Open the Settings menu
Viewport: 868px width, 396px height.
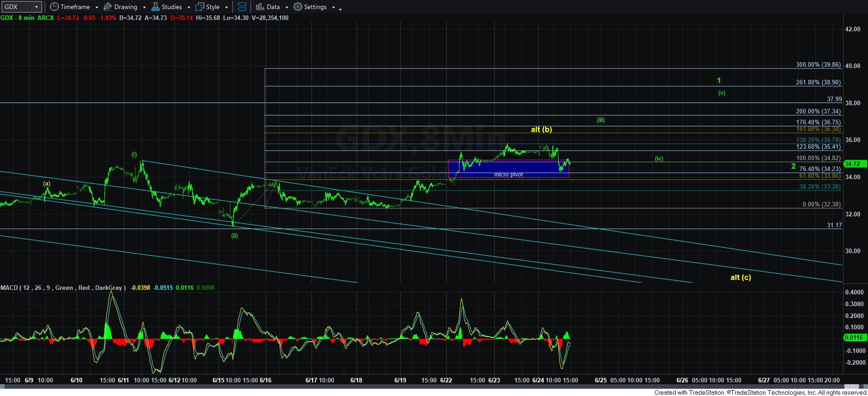pyautogui.click(x=314, y=7)
